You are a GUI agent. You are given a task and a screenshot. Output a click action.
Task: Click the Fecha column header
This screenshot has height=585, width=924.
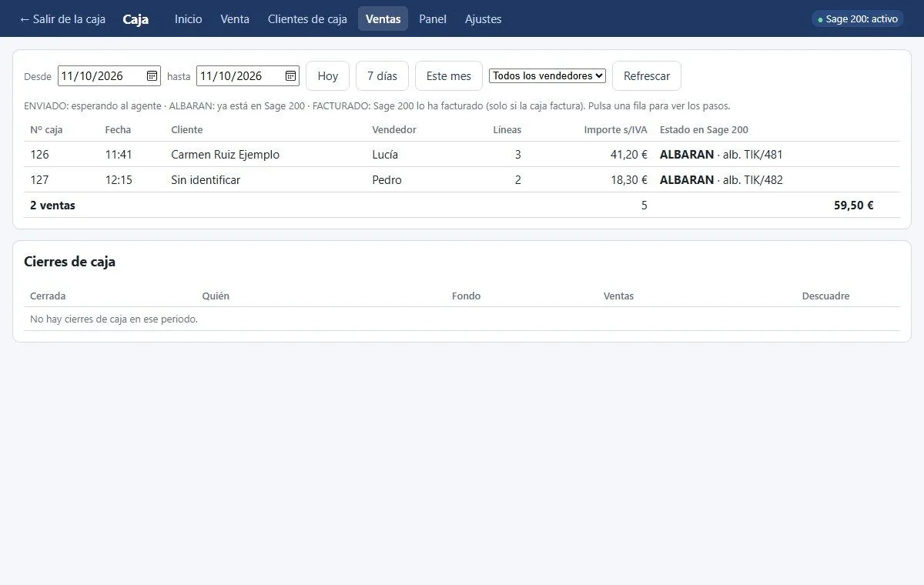118,129
